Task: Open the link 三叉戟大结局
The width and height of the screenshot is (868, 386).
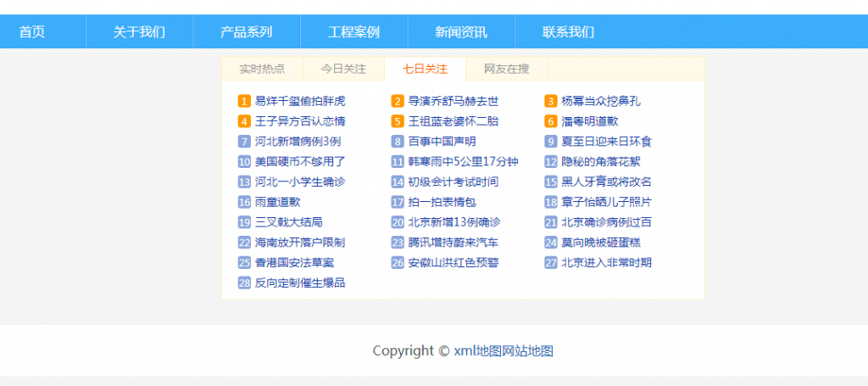Action: click(x=288, y=222)
